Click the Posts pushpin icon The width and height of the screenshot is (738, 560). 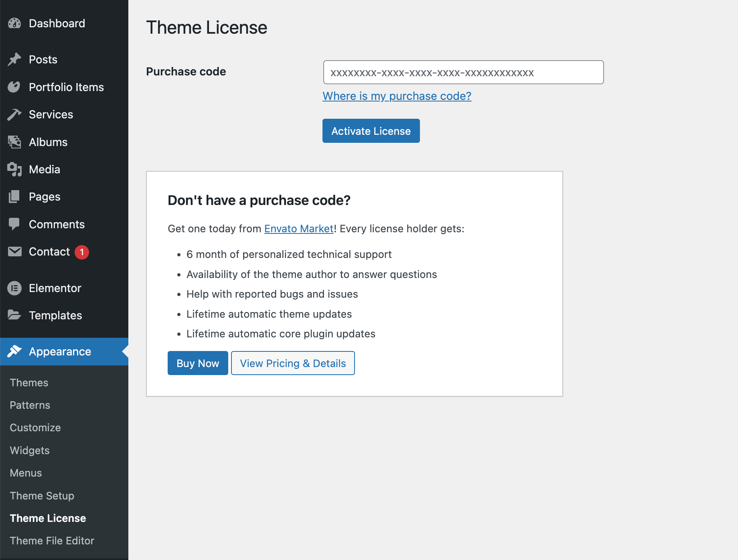point(14,59)
